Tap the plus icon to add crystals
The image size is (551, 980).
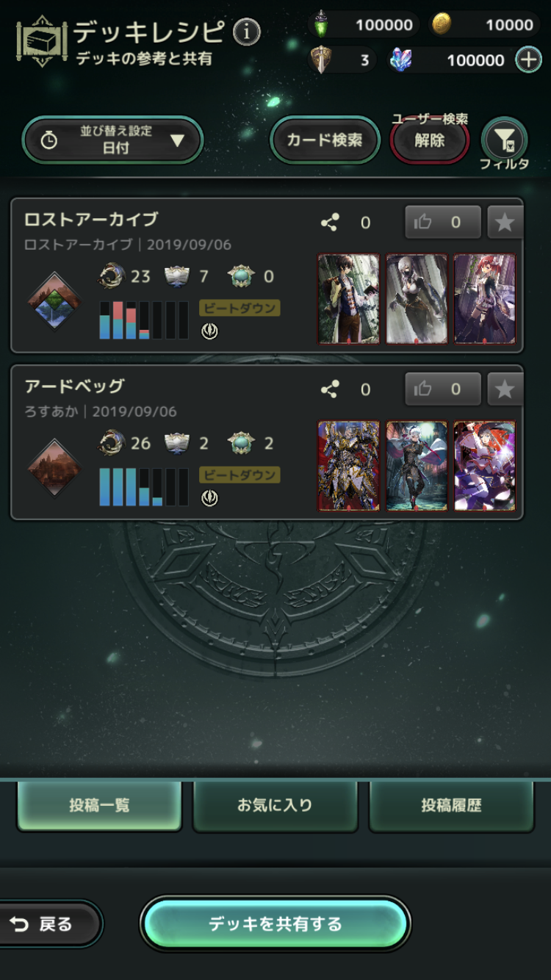point(528,60)
